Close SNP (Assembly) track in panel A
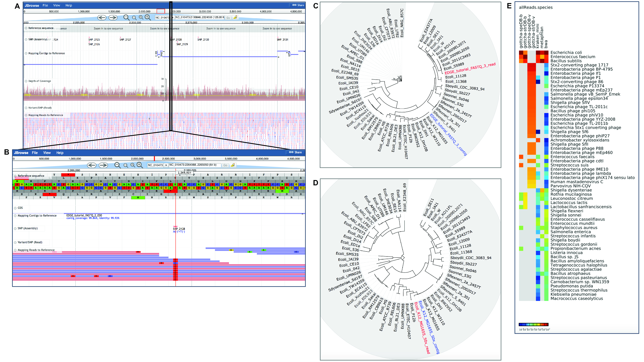This screenshot has height=362, width=644. pyautogui.click(x=26, y=39)
